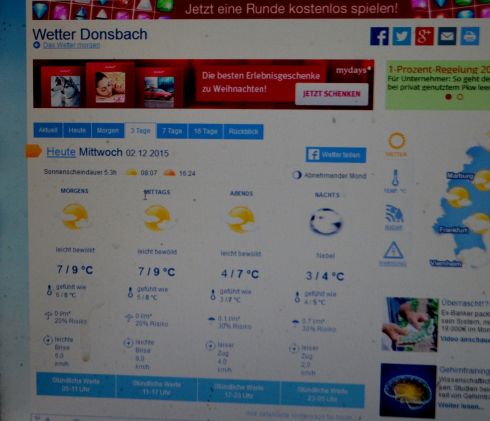Click the Mittags partly cloudy weather icon
The height and width of the screenshot is (421, 490).
coord(157,218)
